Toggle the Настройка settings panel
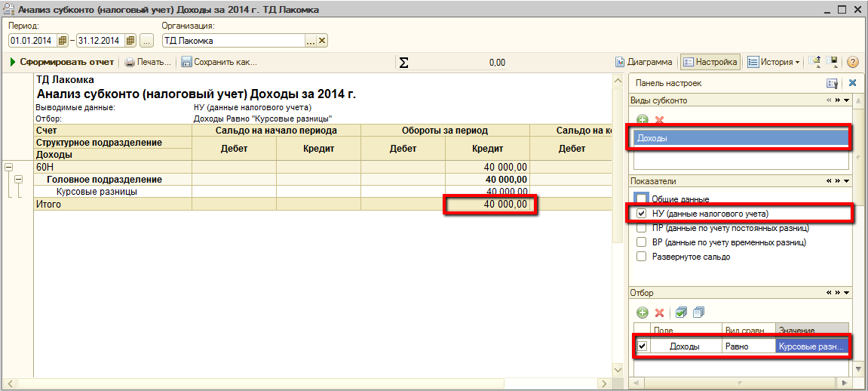Viewport: 868px width, 391px height. tap(710, 62)
